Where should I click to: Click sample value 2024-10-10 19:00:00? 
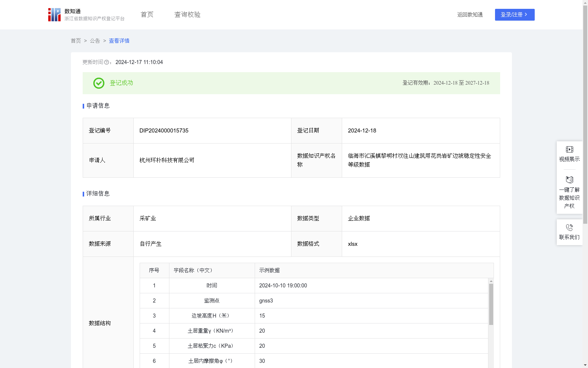tap(283, 286)
